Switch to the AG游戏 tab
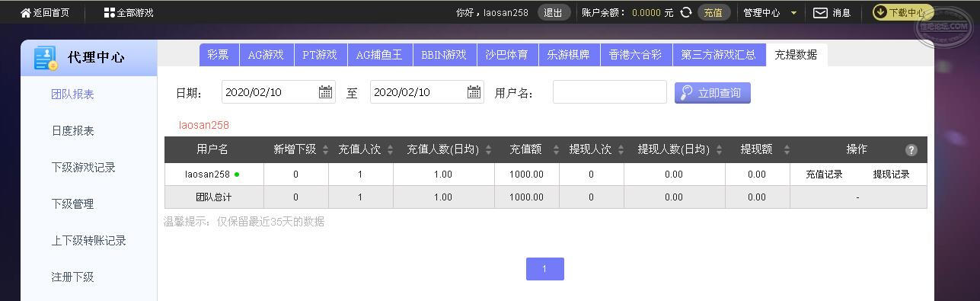Screen dimensions: 980x301 266,55
